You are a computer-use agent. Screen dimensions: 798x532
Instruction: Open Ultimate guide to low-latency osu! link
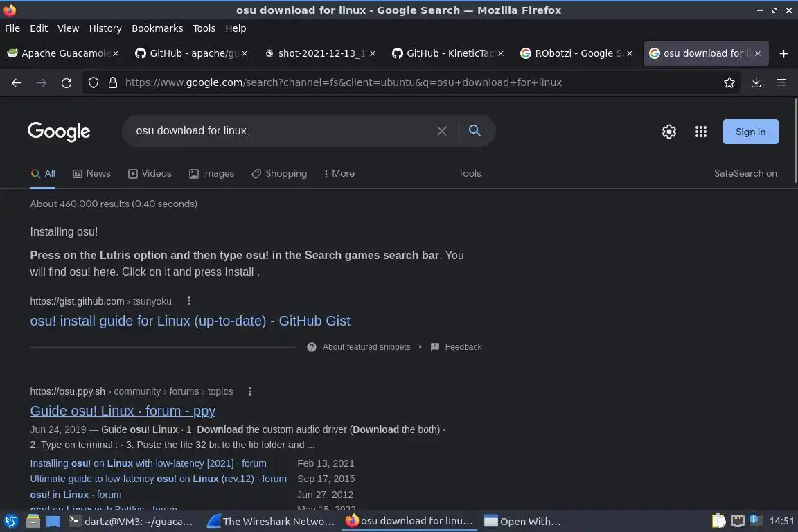tap(158, 479)
